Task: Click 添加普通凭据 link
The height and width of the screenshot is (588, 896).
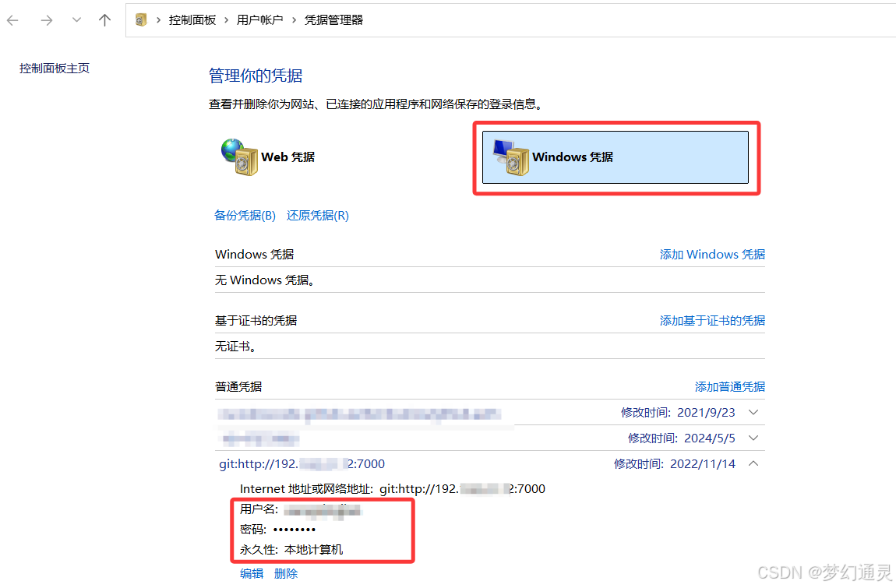Action: pyautogui.click(x=730, y=387)
